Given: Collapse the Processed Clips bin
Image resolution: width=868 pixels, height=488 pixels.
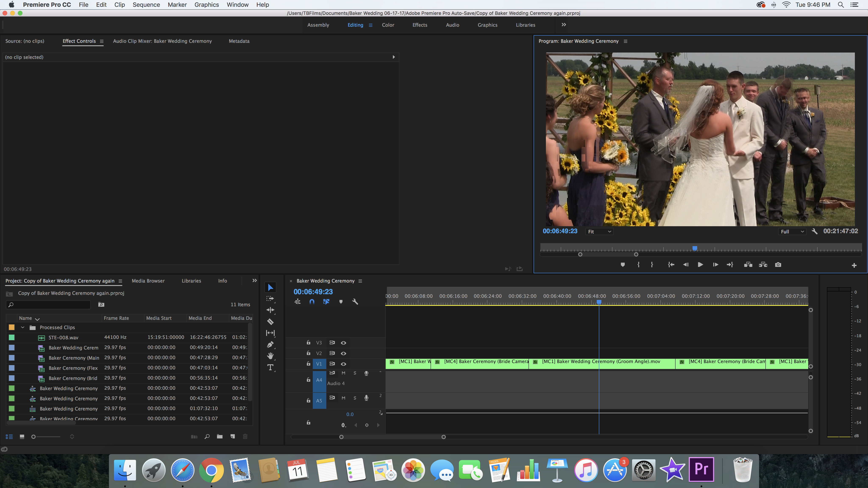Looking at the screenshot, I should [23, 327].
